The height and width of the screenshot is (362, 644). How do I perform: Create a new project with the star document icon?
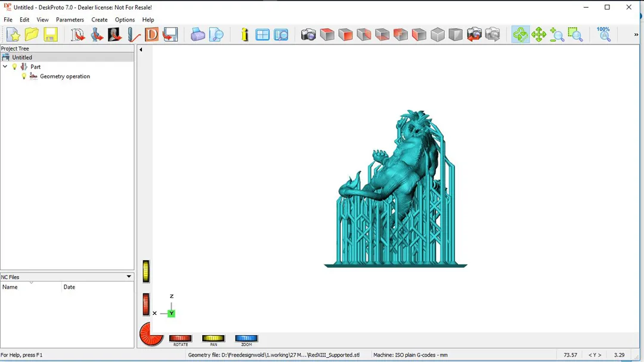tap(13, 35)
